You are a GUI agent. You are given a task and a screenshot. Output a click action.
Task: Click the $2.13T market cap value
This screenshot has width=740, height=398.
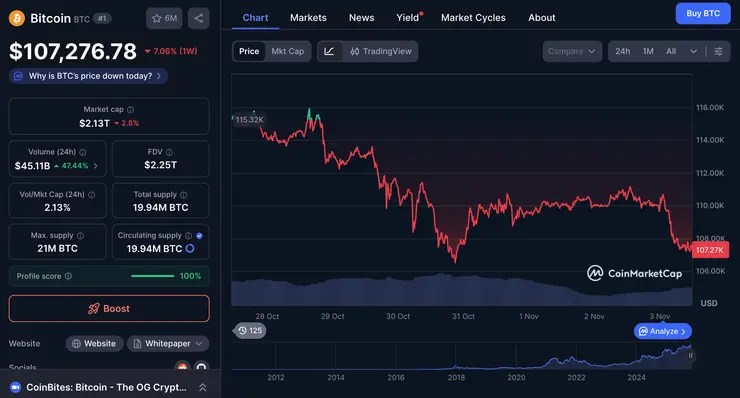(94, 123)
